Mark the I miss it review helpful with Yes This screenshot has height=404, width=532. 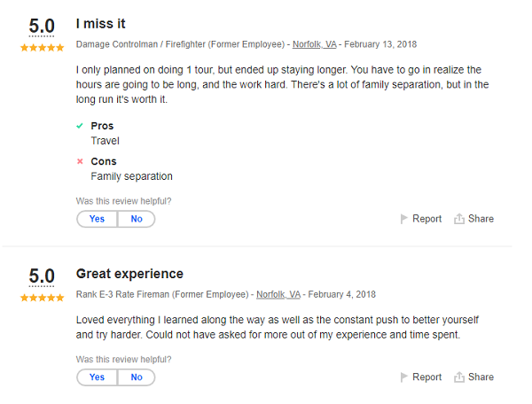tap(97, 219)
